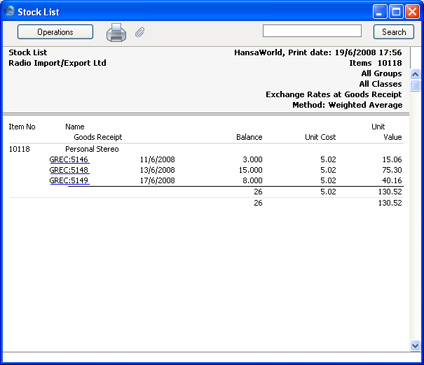Click the Goods Receipt column header
The image size is (424, 365).
[x=98, y=137]
